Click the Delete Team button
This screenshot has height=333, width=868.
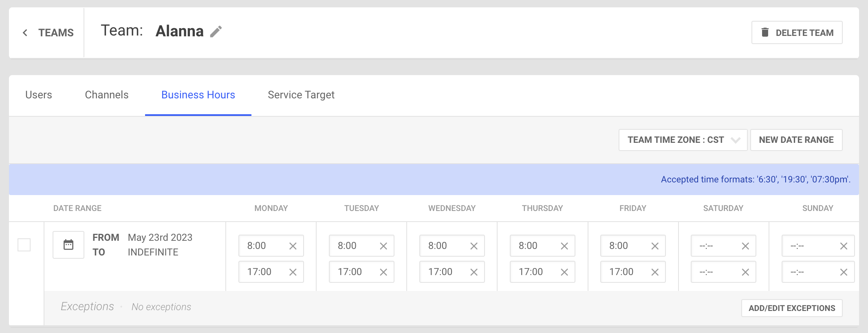797,33
